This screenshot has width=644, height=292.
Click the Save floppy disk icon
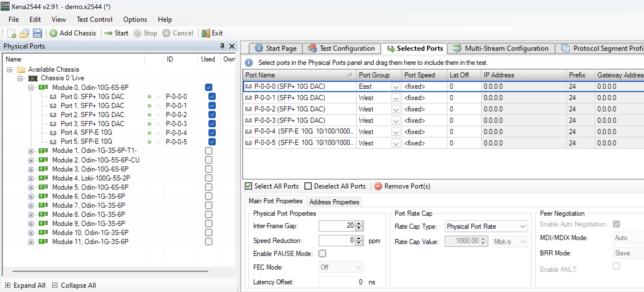click(37, 33)
